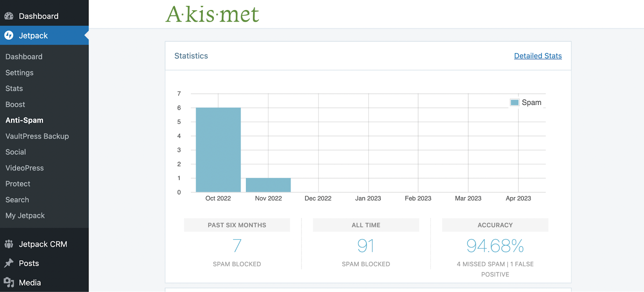Open Jetpack Stats page
644x292 pixels.
(14, 88)
